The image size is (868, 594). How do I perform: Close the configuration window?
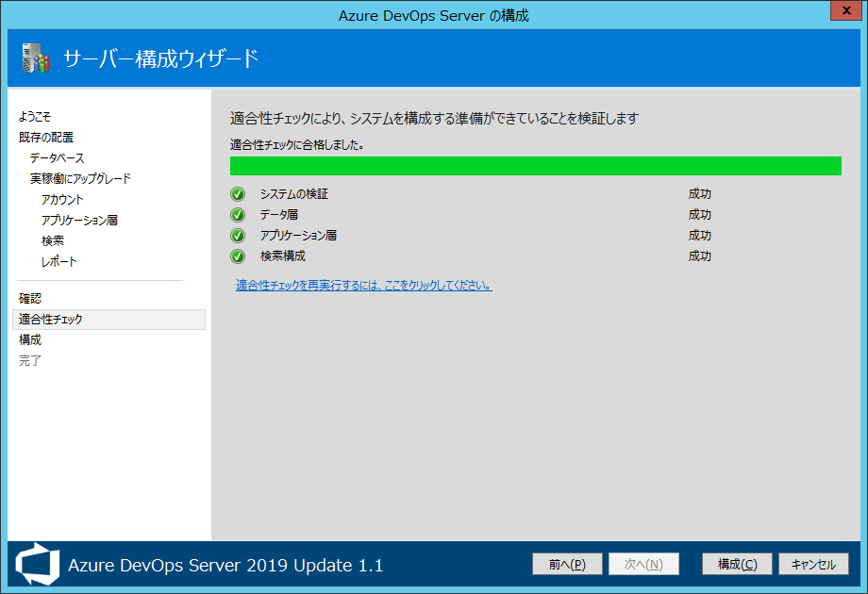click(x=846, y=10)
